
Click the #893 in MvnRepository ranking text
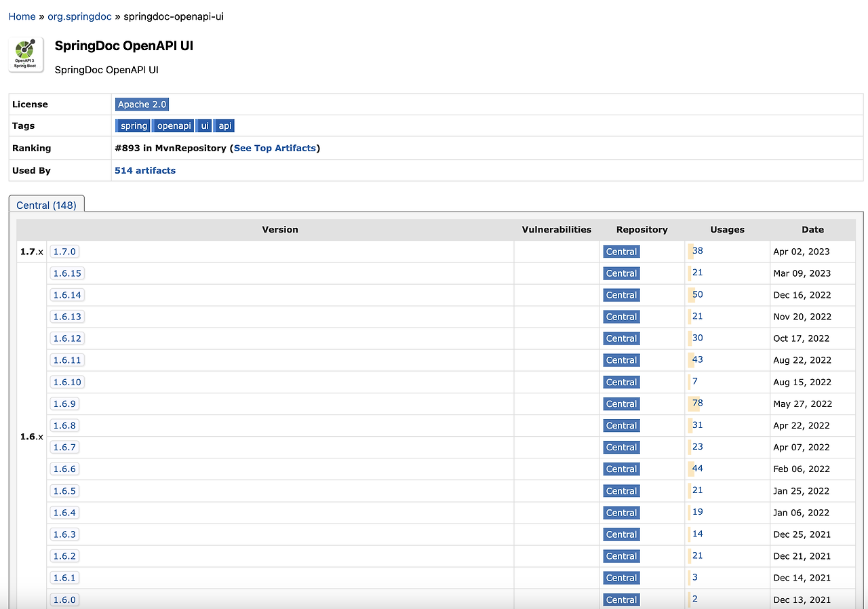171,148
